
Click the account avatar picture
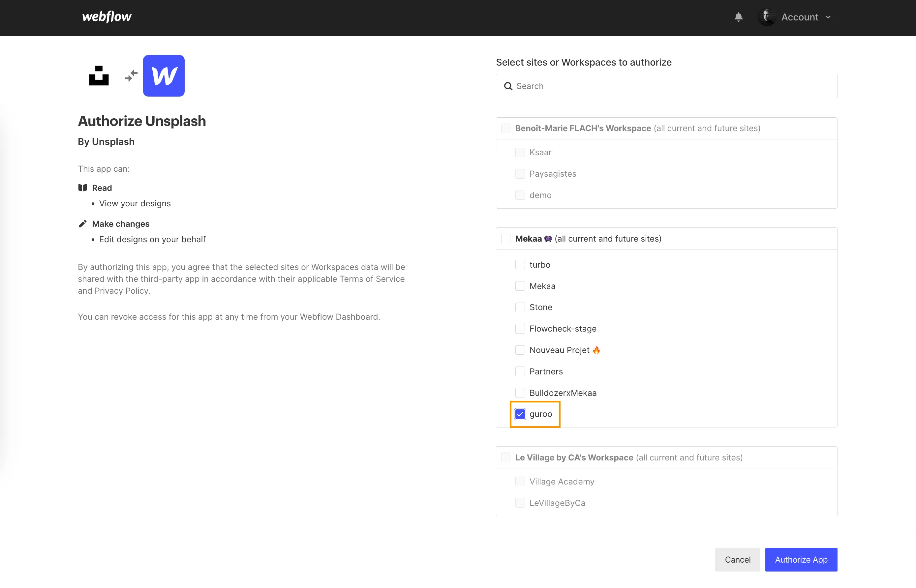(x=767, y=17)
